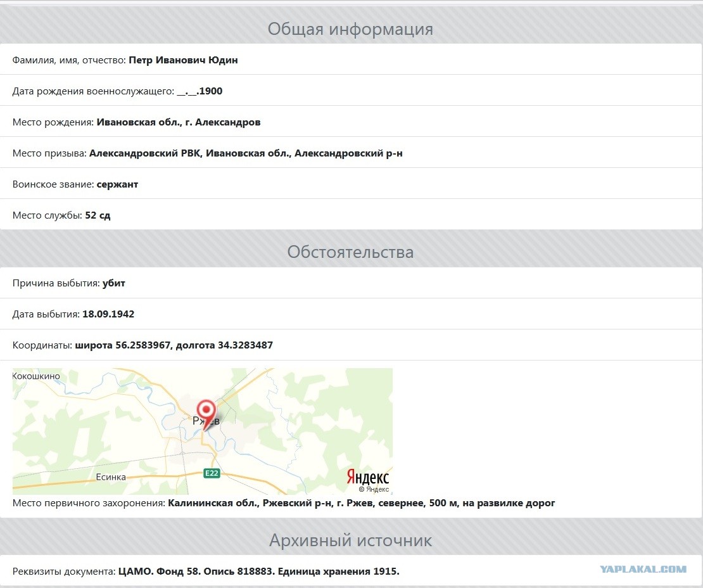
Task: Select the name Петр Иванович Юдин
Action: pyautogui.click(x=184, y=60)
